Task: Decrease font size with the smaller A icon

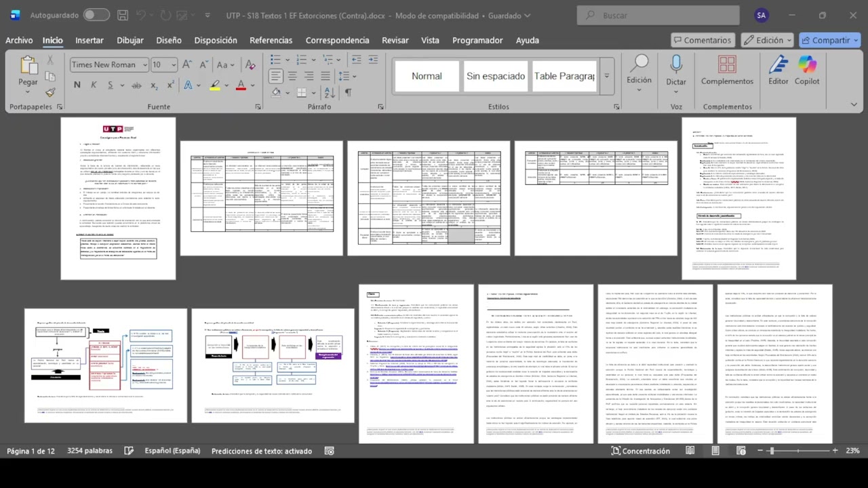Action: (x=204, y=65)
